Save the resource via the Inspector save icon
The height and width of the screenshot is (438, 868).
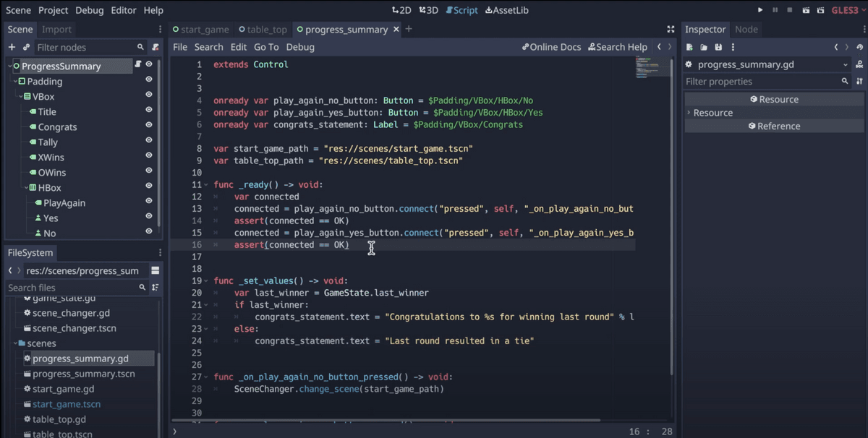[718, 46]
